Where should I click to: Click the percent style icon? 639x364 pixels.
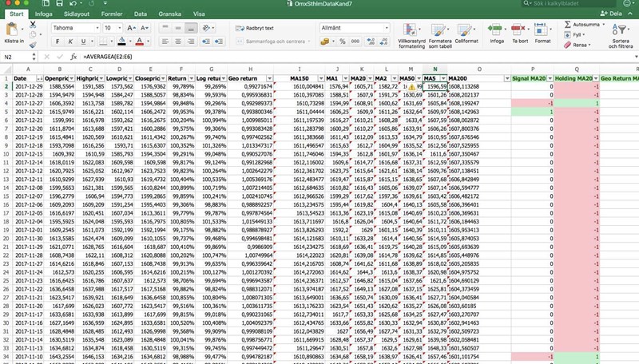(x=343, y=41)
